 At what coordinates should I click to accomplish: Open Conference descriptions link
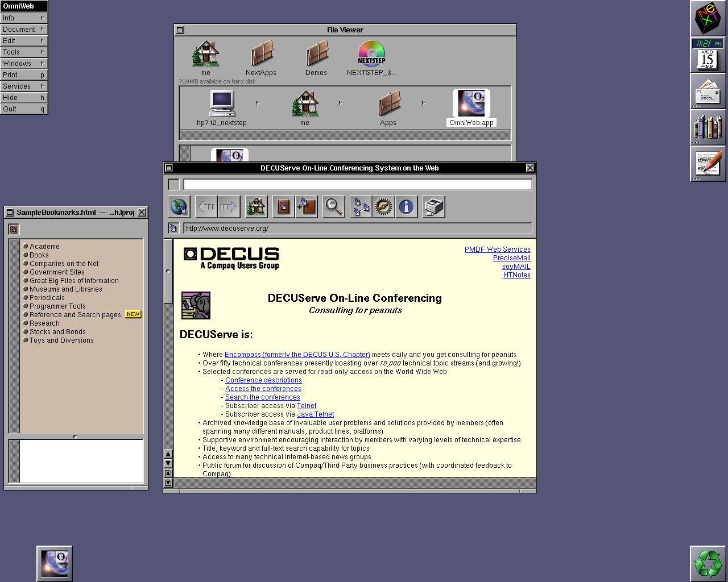[x=263, y=380]
